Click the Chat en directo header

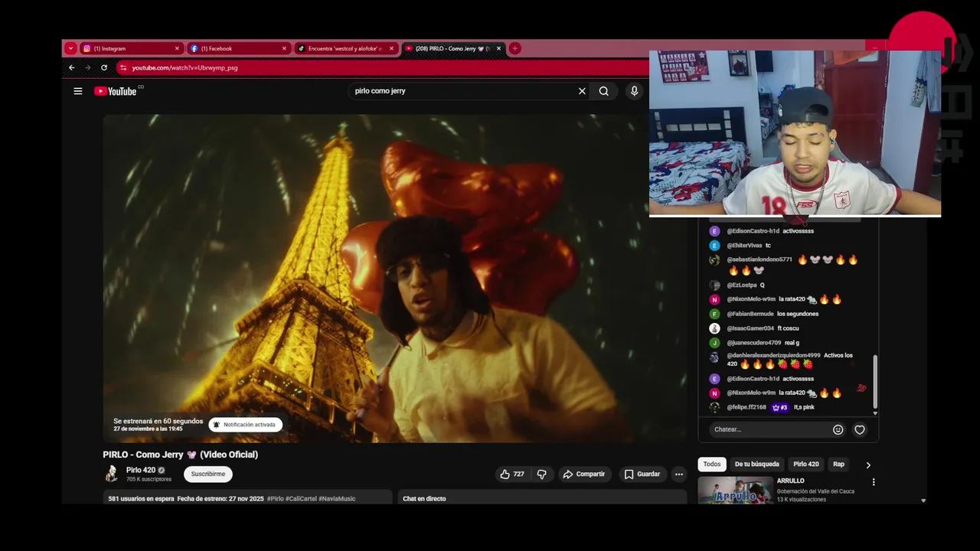424,499
